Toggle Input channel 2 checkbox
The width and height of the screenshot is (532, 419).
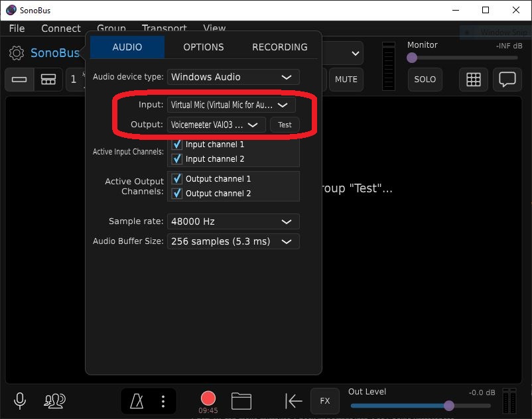point(176,159)
